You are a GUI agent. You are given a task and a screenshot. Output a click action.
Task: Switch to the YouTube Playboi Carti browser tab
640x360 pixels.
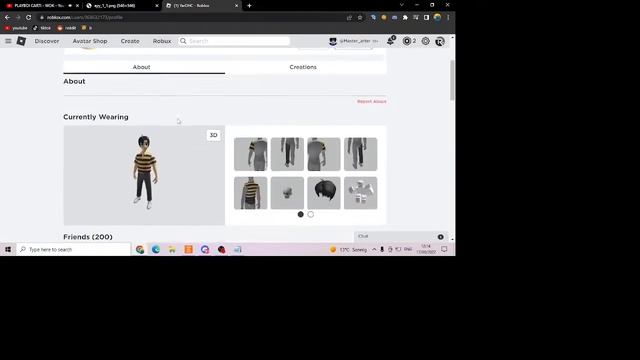pos(39,6)
